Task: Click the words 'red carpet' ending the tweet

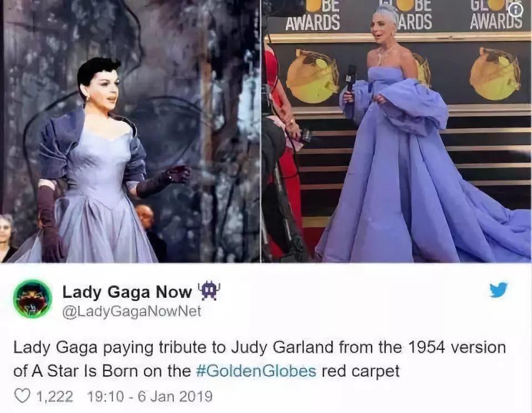Action: point(360,371)
